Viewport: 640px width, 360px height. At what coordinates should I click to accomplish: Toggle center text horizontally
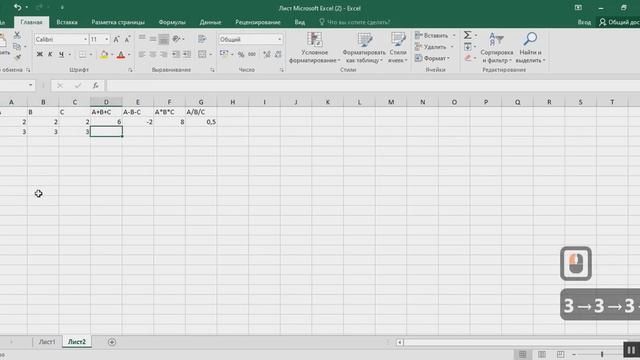coord(153,54)
